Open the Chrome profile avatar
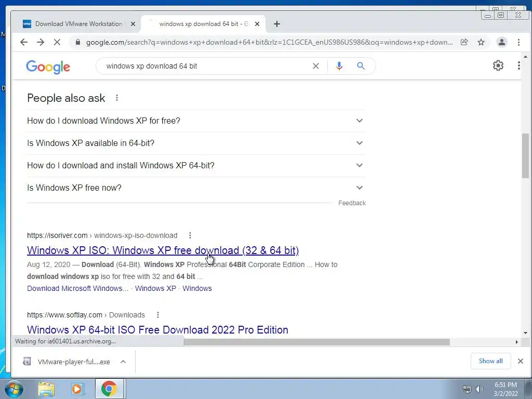The height and width of the screenshot is (399, 532). 501,42
